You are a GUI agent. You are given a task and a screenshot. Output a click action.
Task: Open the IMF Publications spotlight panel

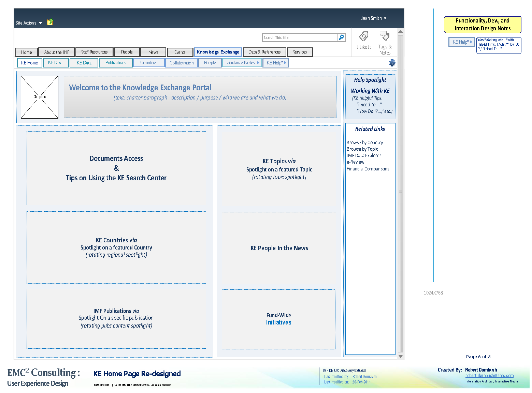[116, 319]
